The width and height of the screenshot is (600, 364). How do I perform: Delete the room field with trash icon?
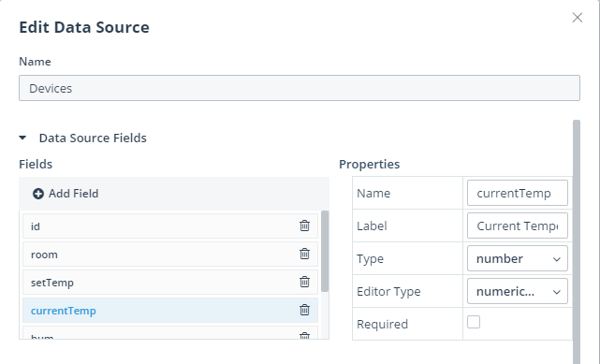304,254
